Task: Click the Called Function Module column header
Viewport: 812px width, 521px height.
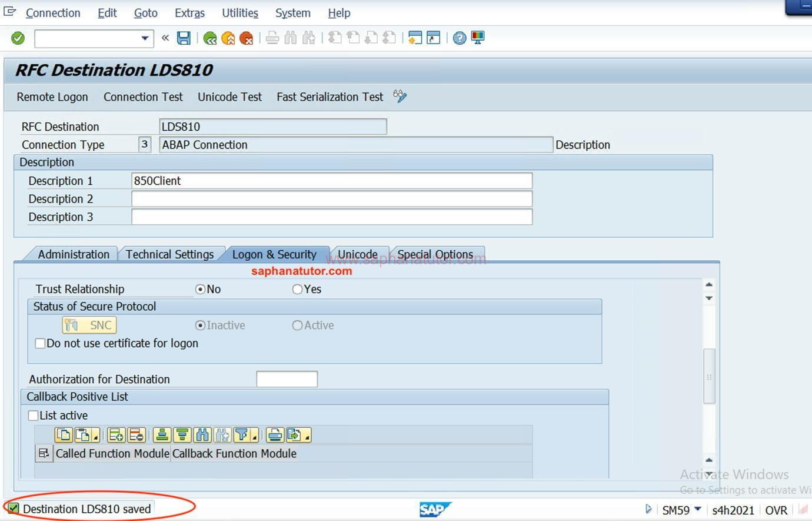Action: [112, 453]
